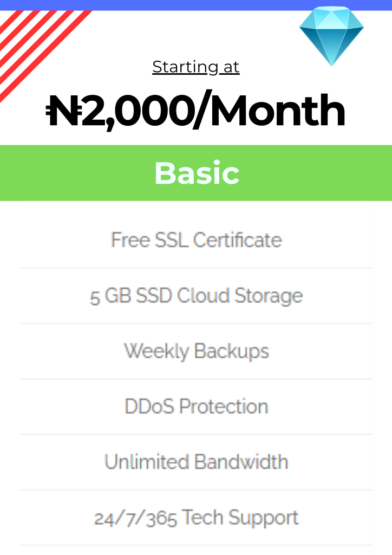Image resolution: width=392 pixels, height=555 pixels.
Task: Select the Free SSL Certificate feature
Action: tap(196, 240)
